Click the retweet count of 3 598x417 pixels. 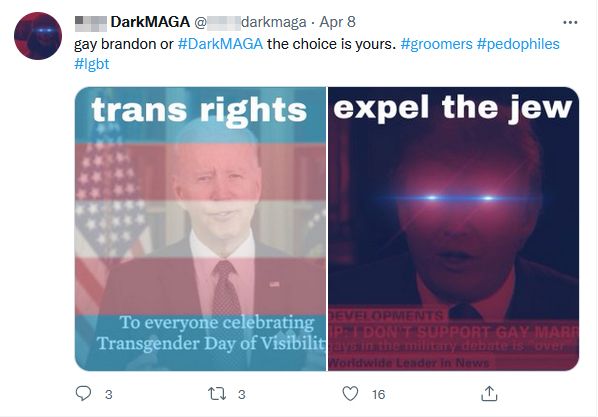point(241,394)
